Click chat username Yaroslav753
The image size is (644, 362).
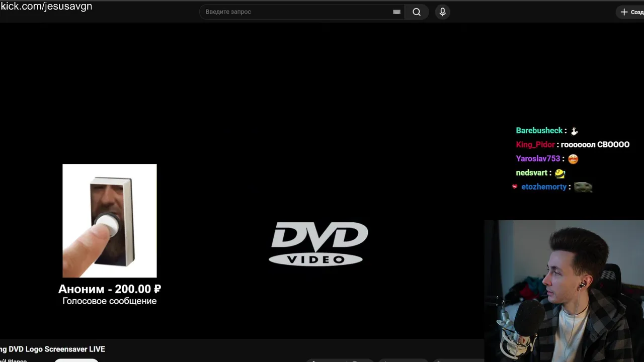(x=538, y=158)
